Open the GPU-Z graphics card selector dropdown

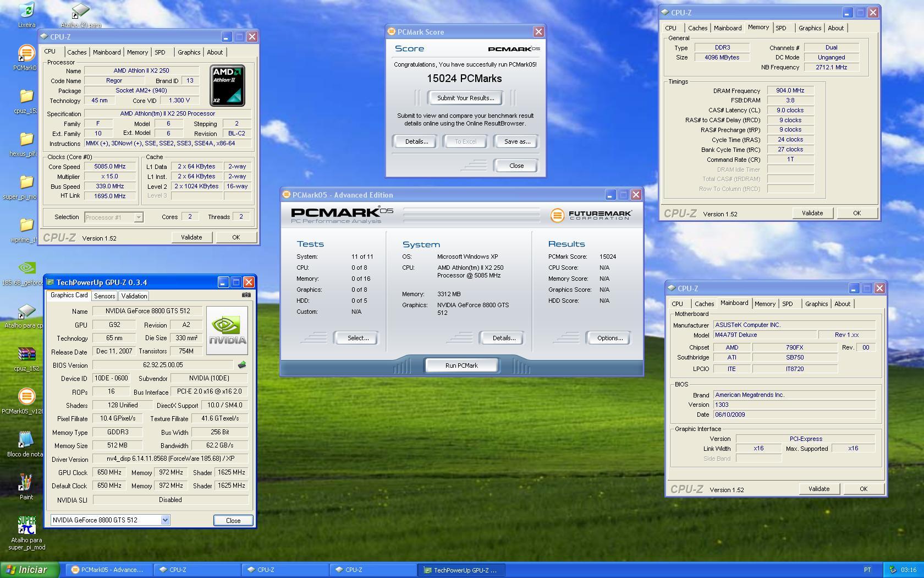164,520
